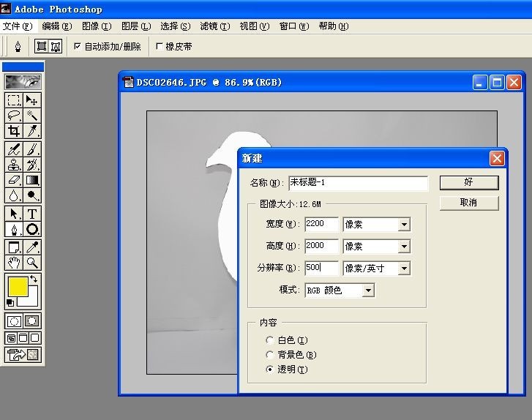Screen dimensions: 532x420
Task: Open the width units dropdown
Action: coord(404,224)
